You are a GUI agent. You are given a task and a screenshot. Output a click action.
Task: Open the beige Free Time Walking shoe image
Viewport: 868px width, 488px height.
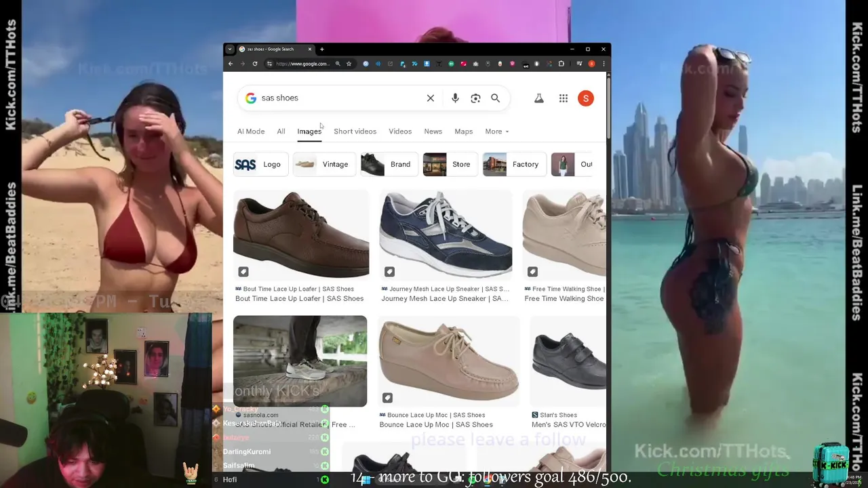(564, 235)
